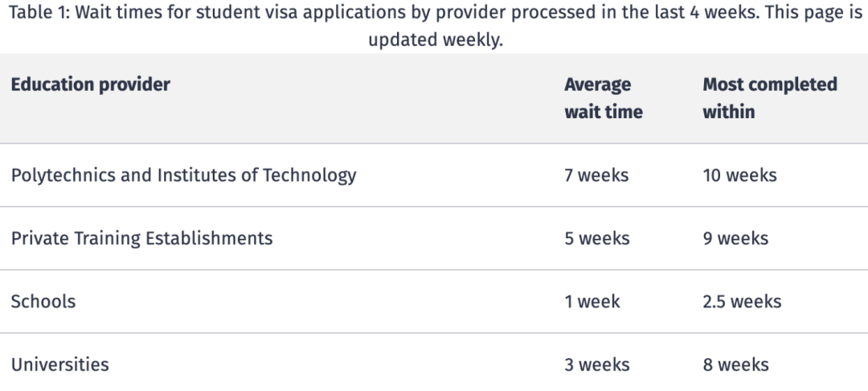Click the 3 weeks average wait cell

point(597,365)
